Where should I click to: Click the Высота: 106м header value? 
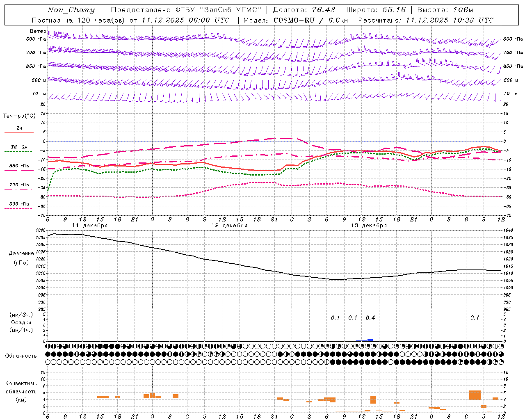click(445, 10)
